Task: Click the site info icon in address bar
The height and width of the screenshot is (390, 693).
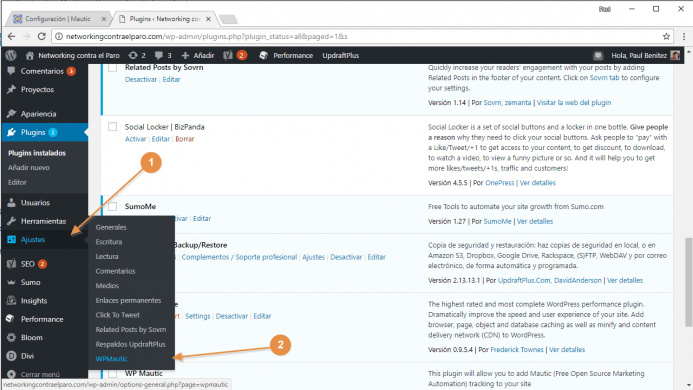Action: [59, 36]
